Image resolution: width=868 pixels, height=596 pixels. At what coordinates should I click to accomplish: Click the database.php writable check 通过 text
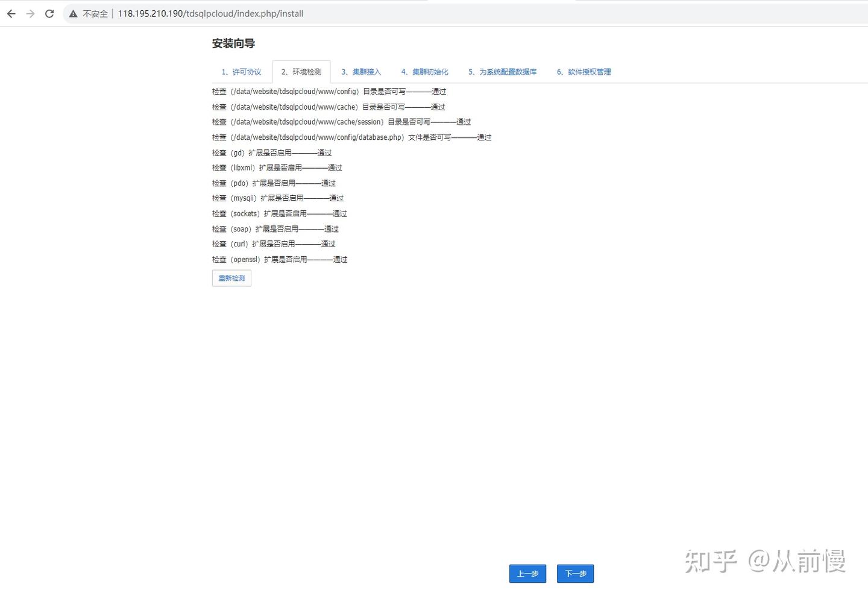point(485,137)
